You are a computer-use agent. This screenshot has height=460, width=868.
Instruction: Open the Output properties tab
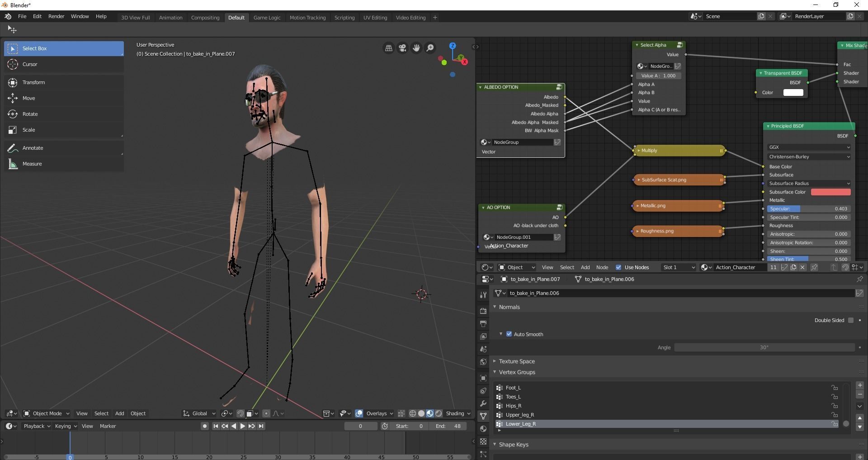[483, 324]
